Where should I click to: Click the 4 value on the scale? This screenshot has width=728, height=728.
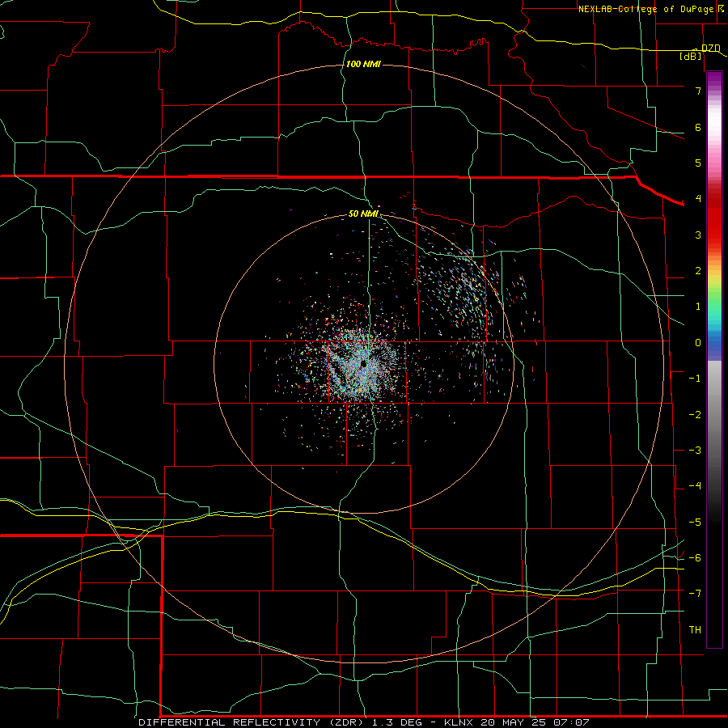pos(698,199)
